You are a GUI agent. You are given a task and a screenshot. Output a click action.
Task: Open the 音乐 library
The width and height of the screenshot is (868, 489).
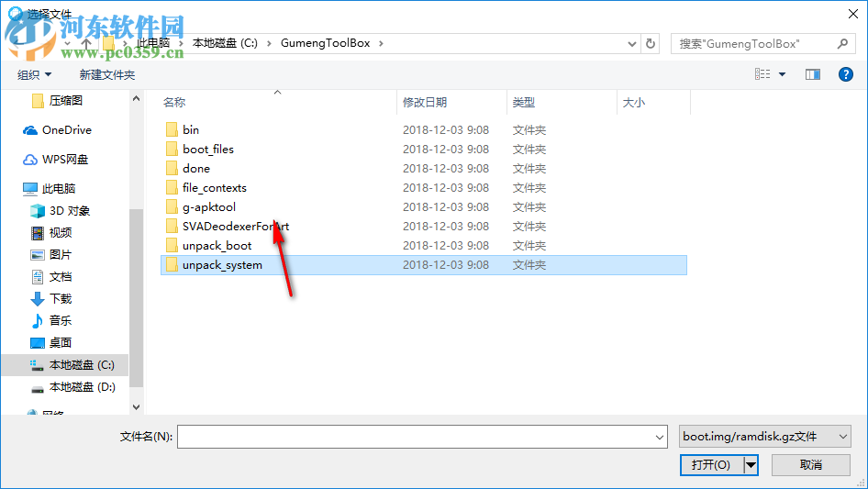51,320
